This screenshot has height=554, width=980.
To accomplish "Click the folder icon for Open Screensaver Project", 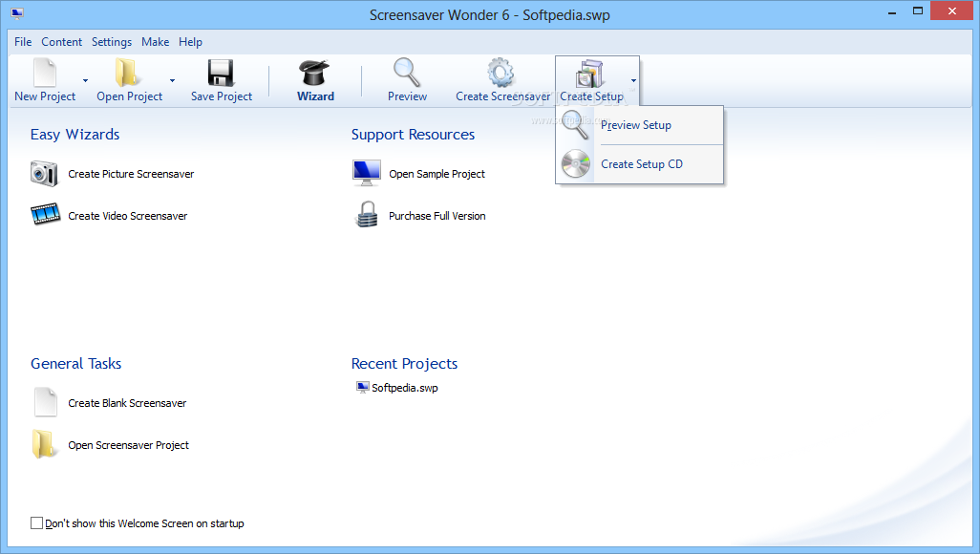I will pyautogui.click(x=43, y=444).
